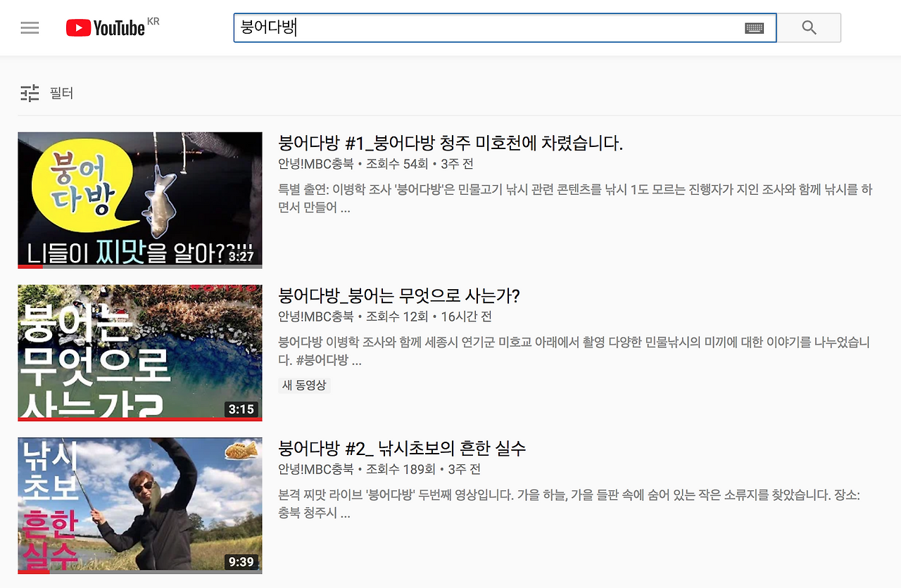Viewport: 901px width, 588px height.
Task: Click the 3:27 duration badge on first thumbnail
Action: coord(241,257)
